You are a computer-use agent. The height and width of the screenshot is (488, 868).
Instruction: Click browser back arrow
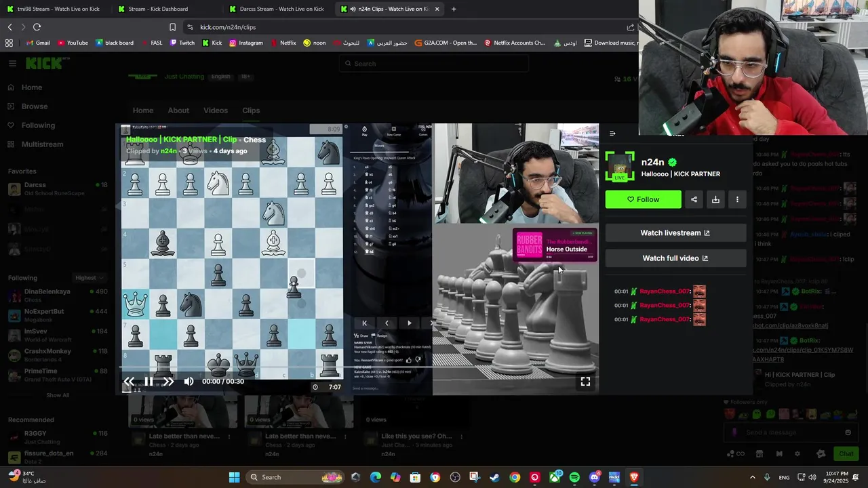point(10,27)
